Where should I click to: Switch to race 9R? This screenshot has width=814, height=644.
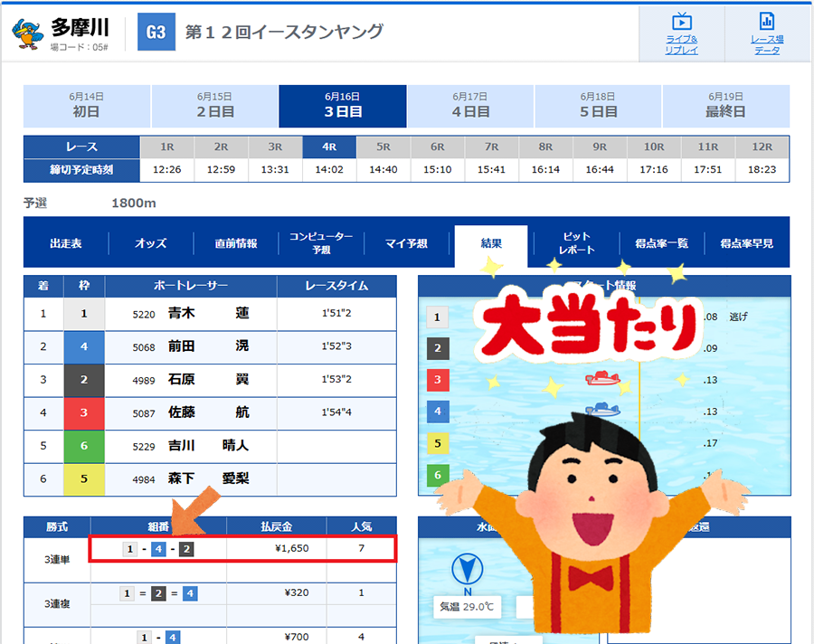[600, 147]
